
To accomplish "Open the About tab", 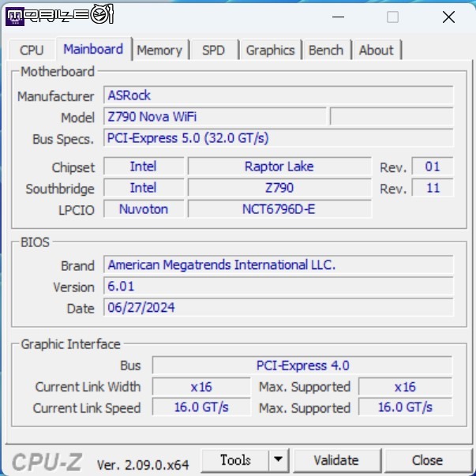I will pos(376,50).
